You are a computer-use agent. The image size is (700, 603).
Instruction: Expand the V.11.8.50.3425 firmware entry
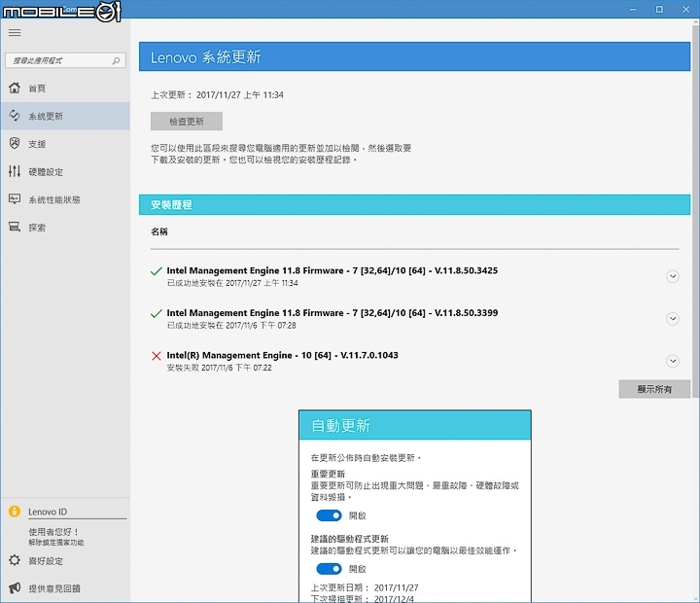pyautogui.click(x=673, y=276)
